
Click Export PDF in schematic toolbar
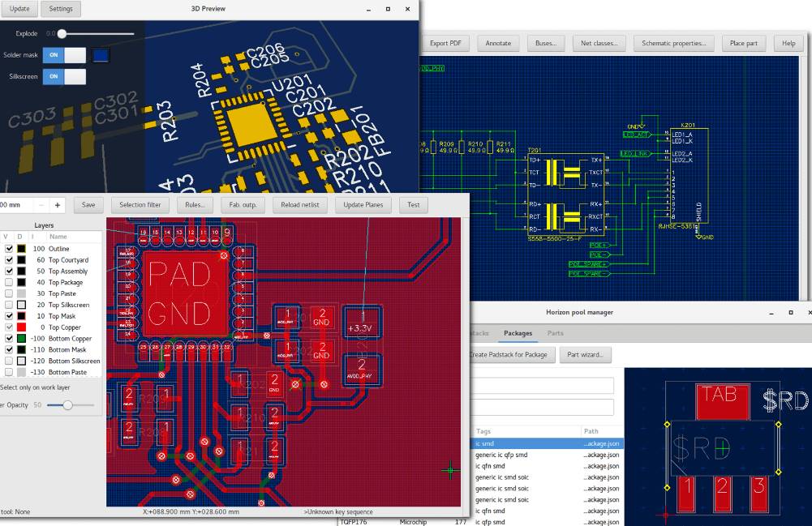(445, 44)
